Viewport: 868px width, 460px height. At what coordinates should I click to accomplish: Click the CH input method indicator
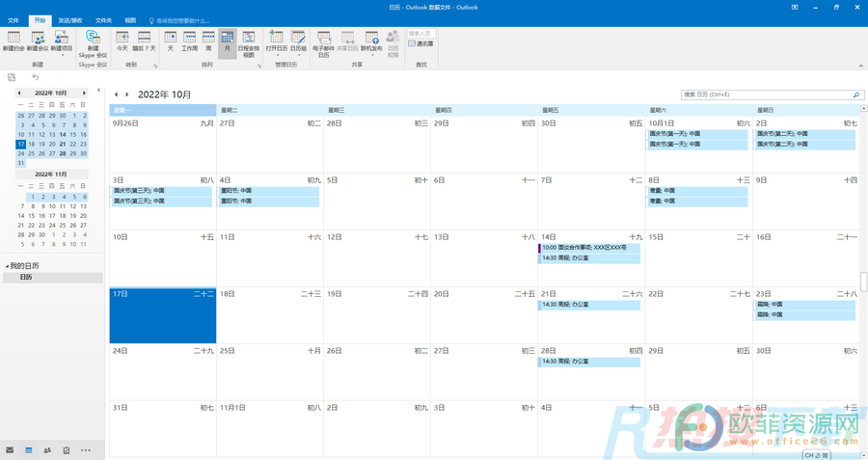pyautogui.click(x=817, y=455)
